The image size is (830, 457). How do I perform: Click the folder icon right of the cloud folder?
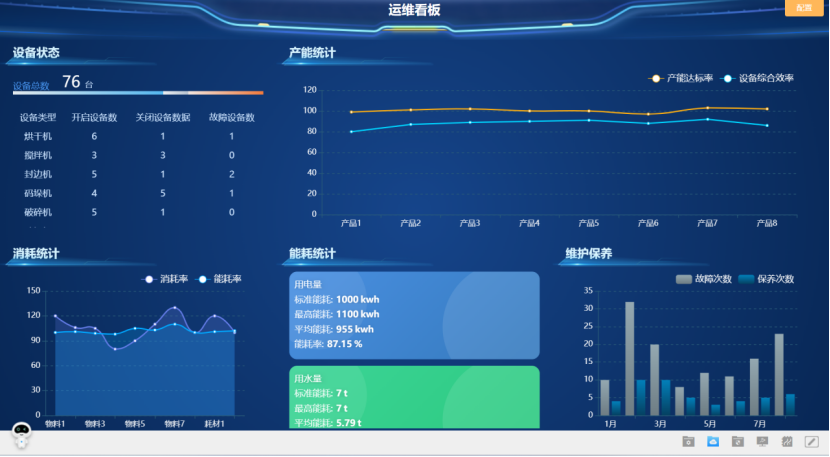click(x=738, y=441)
